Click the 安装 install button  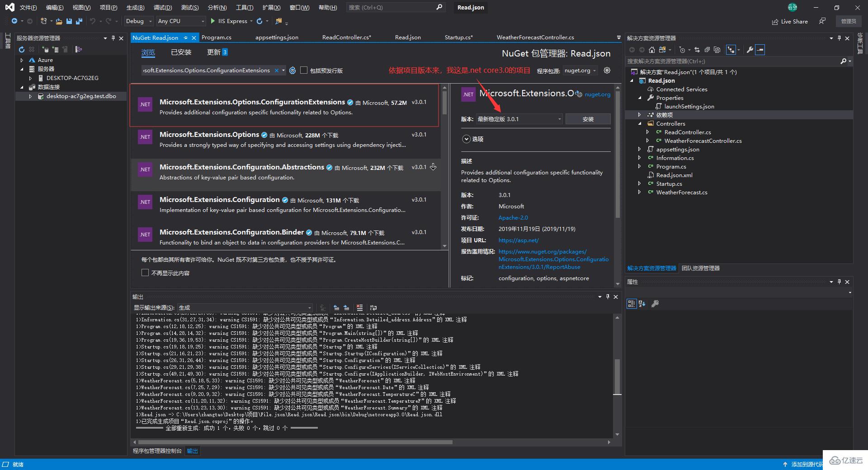pyautogui.click(x=588, y=119)
